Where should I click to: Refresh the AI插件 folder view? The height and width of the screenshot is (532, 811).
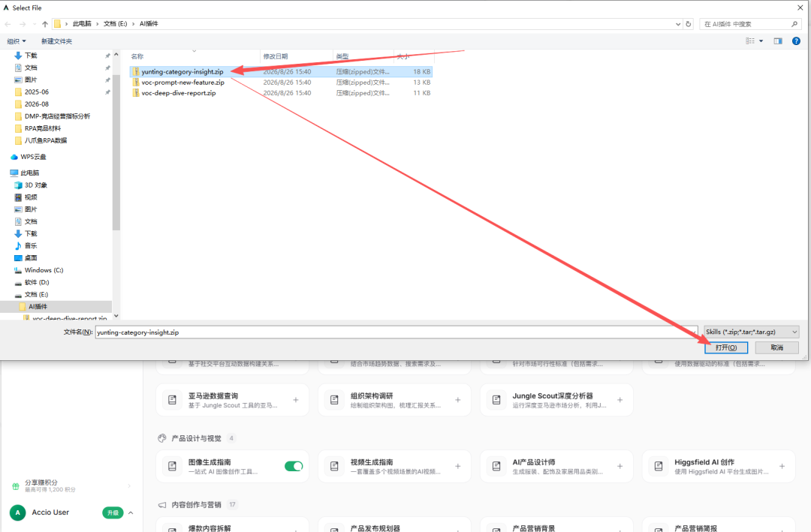(689, 24)
